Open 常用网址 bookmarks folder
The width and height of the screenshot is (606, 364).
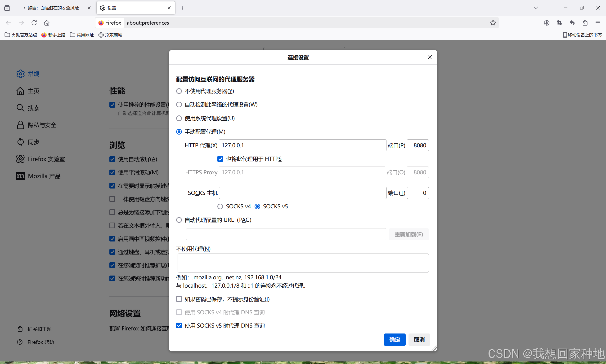pyautogui.click(x=82, y=35)
